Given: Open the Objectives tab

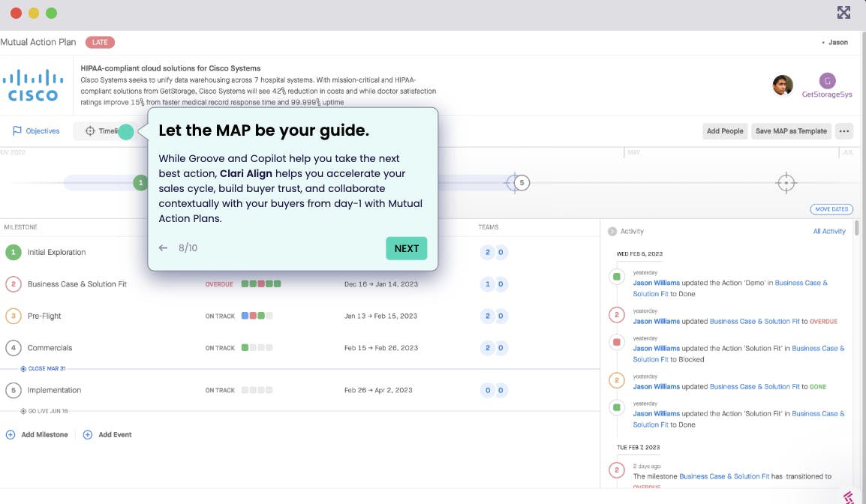Looking at the screenshot, I should click(x=36, y=130).
